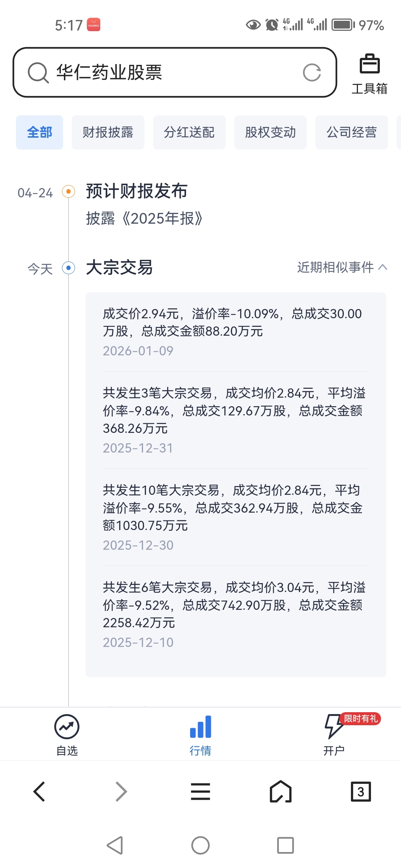The height and width of the screenshot is (868, 401).
Task: Open browser home icon
Action: (x=280, y=792)
